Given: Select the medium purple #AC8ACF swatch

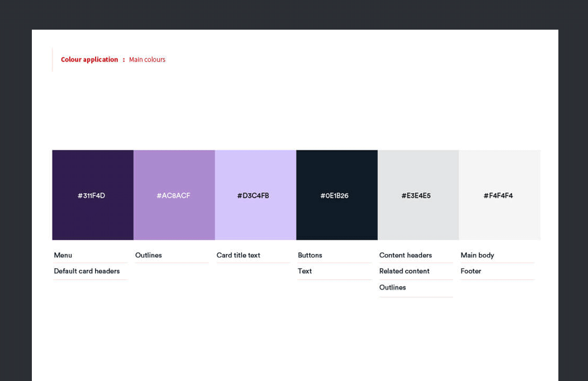Looking at the screenshot, I should tap(174, 195).
